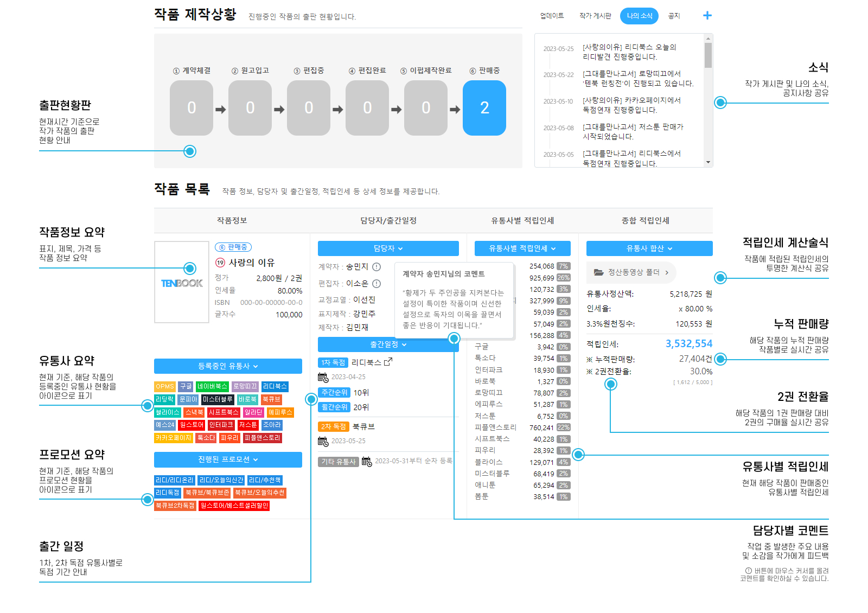Image resolution: width=868 pixels, height=613 pixels.
Task: Click the 2차 독점 badge
Action: (333, 426)
